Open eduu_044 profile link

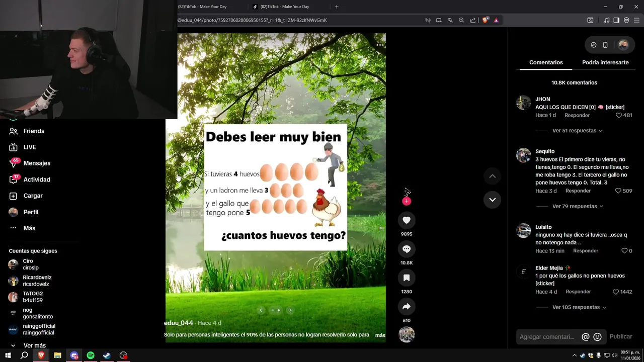(x=179, y=323)
